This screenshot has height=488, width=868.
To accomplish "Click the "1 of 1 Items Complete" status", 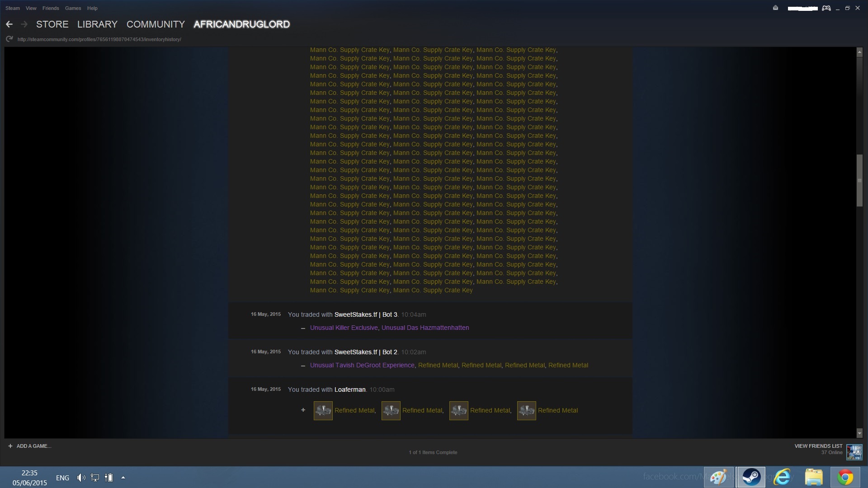I will point(433,452).
